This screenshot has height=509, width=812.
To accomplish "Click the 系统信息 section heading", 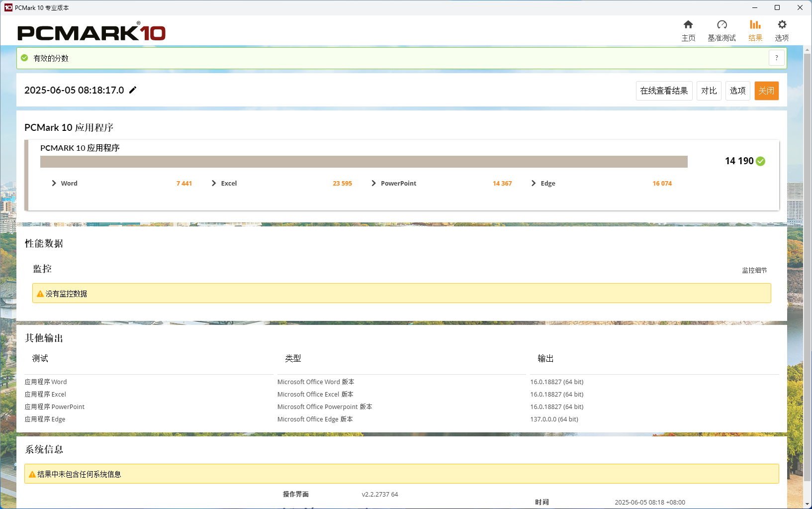I will [x=44, y=449].
